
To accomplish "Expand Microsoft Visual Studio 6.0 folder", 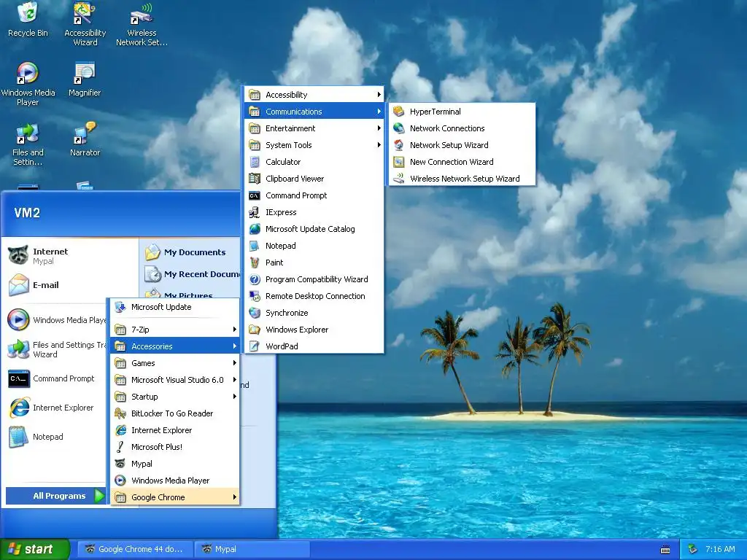I will (175, 379).
